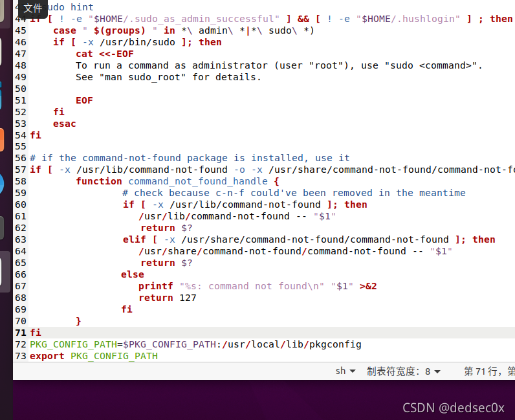The width and height of the screenshot is (515, 420).
Task: Click the white dock icon below Files
Action: pyautogui.click(x=1, y=52)
